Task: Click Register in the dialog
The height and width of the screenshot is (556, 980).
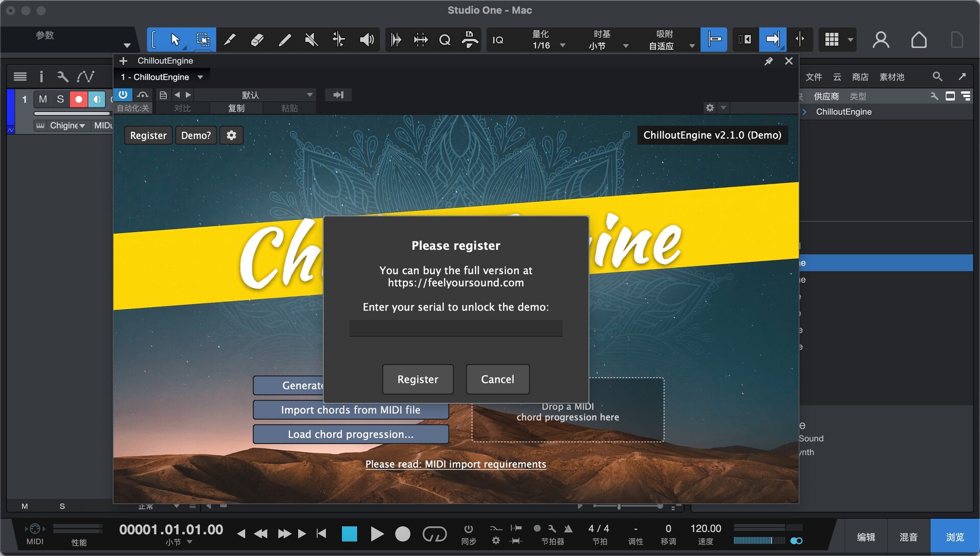Action: click(x=418, y=379)
